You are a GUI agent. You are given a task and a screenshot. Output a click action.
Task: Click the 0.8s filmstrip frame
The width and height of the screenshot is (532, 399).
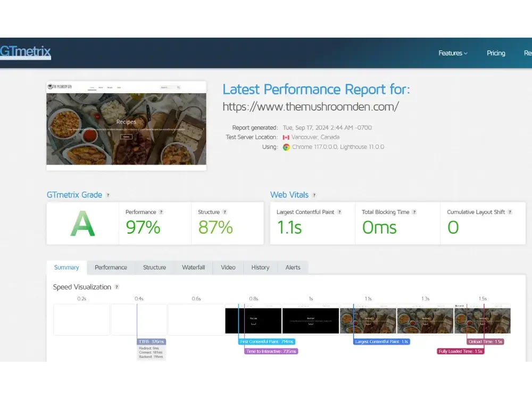point(253,319)
